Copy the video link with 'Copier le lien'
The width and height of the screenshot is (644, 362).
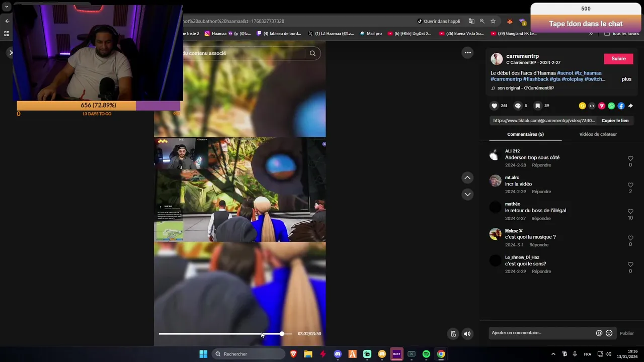coord(615,121)
